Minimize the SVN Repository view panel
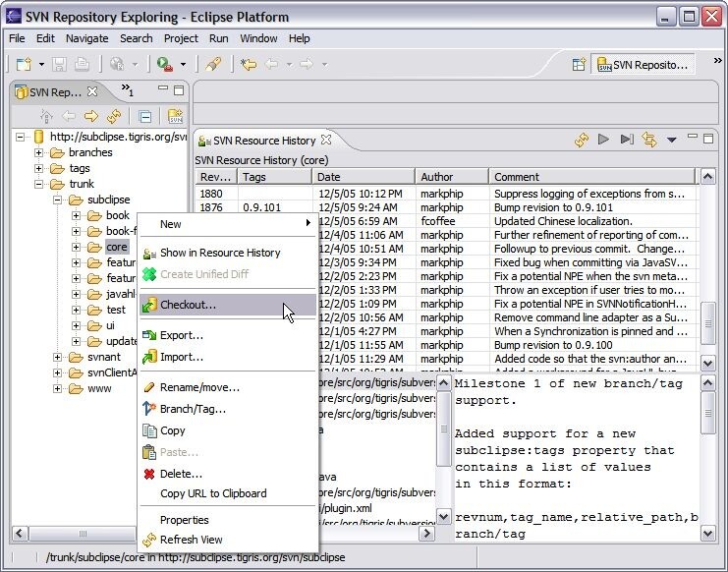The height and width of the screenshot is (572, 728). click(x=163, y=87)
